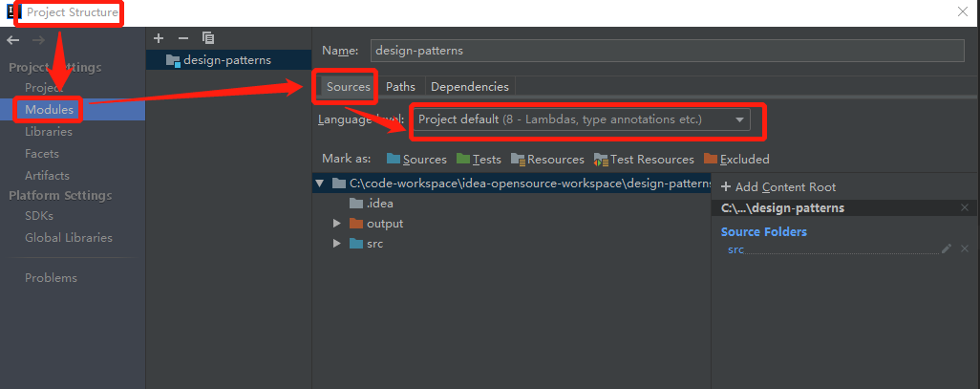Click Add Content Root
The width and height of the screenshot is (980, 389).
[778, 187]
